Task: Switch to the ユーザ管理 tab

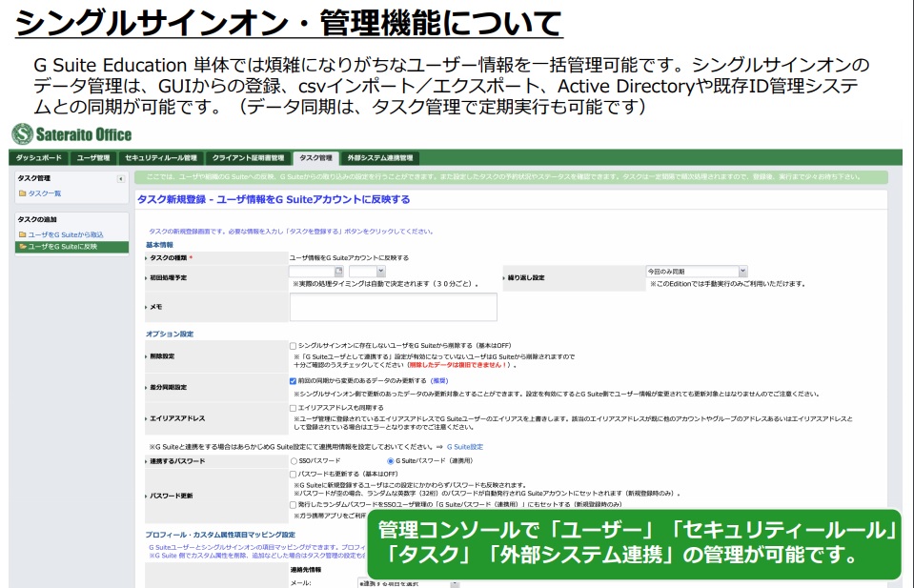Action: [x=93, y=158]
